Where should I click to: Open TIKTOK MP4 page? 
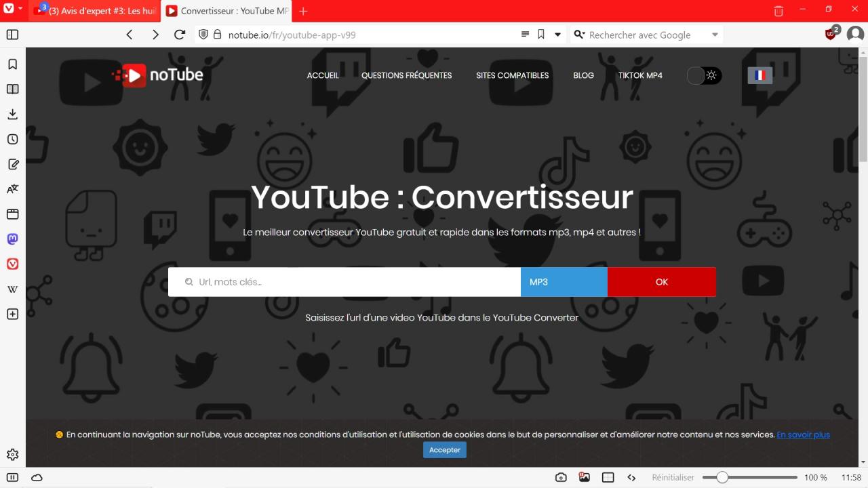click(x=640, y=75)
